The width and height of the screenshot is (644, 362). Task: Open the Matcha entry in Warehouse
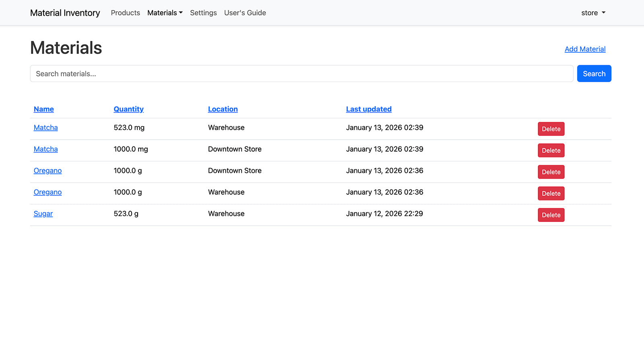(x=45, y=128)
